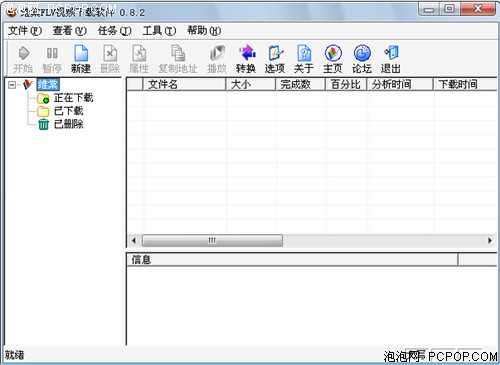
Task: Sort by 下载时间 column header
Action: (465, 84)
